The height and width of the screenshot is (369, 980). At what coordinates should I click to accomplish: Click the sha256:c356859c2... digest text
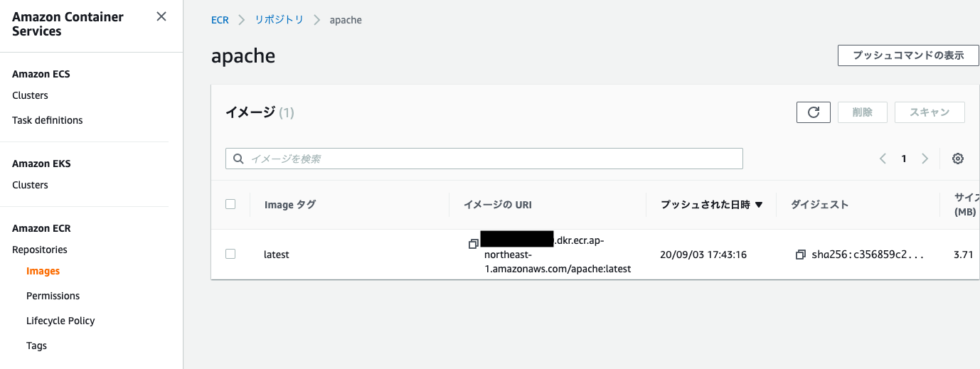click(x=868, y=255)
